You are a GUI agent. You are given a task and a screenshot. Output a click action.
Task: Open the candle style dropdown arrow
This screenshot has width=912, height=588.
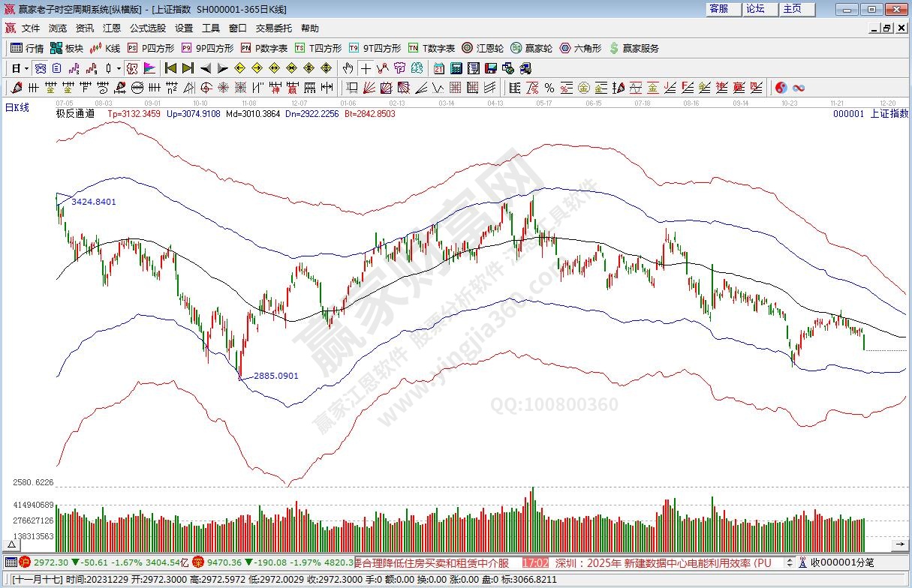(x=118, y=68)
